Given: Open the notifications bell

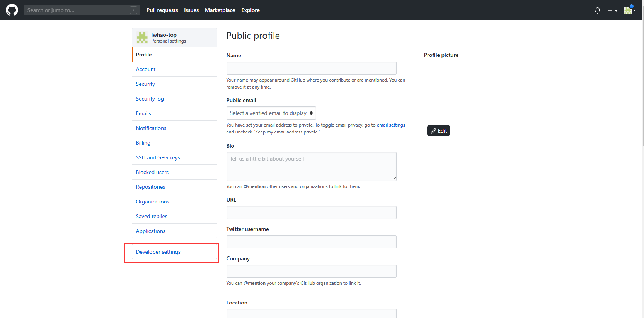Looking at the screenshot, I should pyautogui.click(x=597, y=10).
